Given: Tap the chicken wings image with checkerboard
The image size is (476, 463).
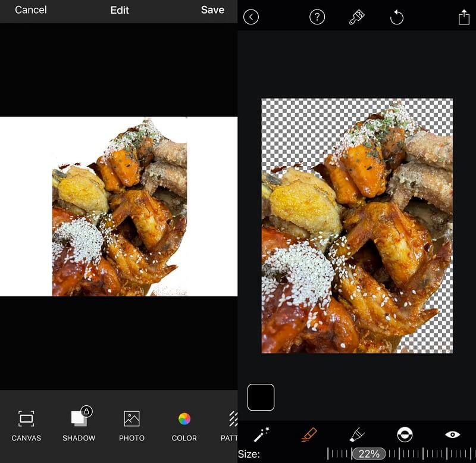Looking at the screenshot, I should [x=357, y=226].
